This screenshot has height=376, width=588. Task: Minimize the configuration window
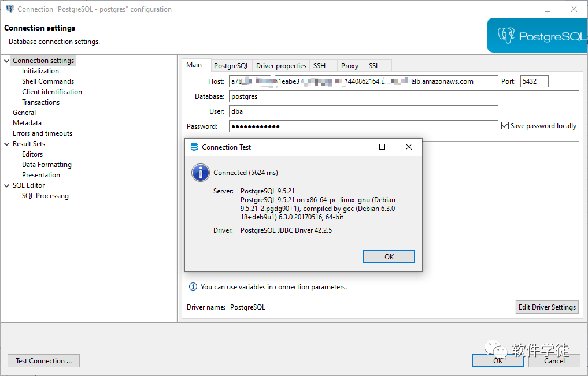click(522, 9)
